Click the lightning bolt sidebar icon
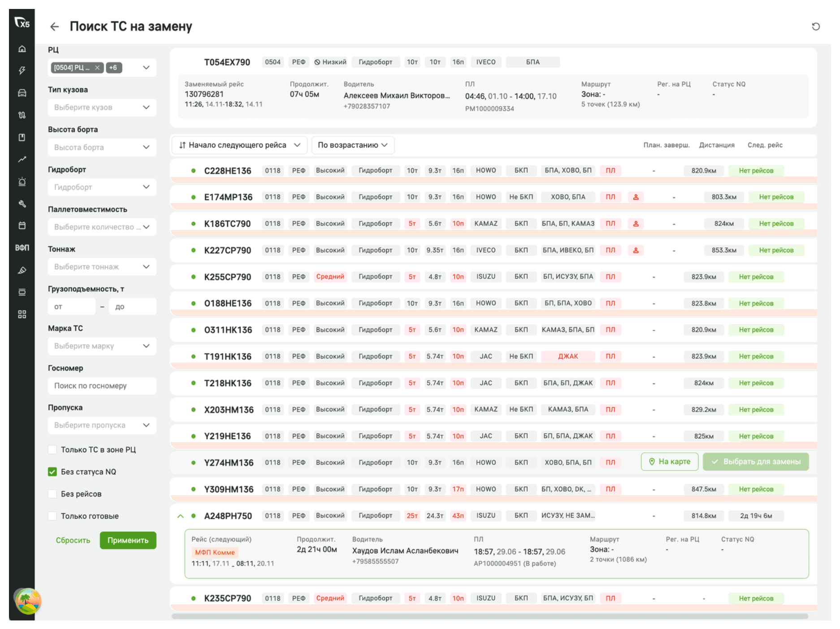The image size is (840, 629). coord(22,71)
